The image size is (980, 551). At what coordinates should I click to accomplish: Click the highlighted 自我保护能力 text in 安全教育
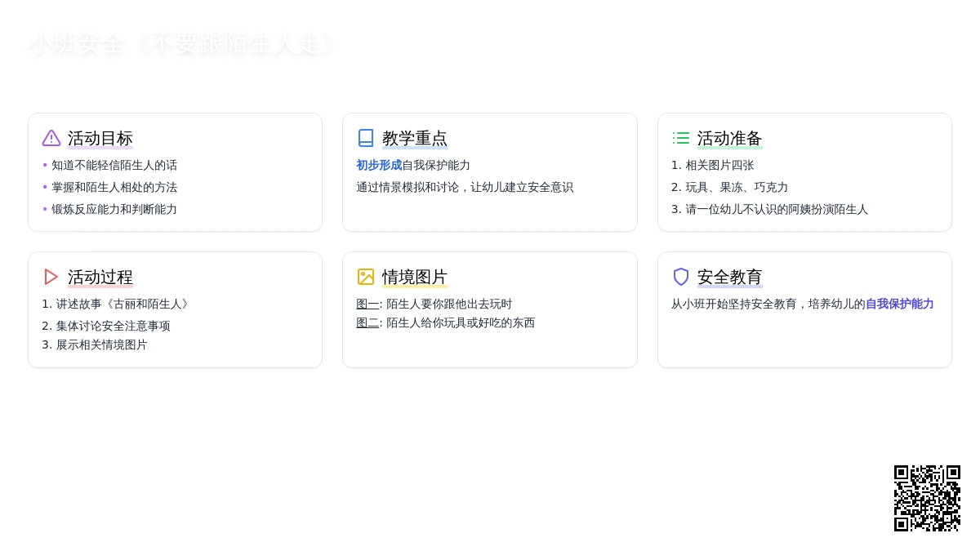point(899,304)
